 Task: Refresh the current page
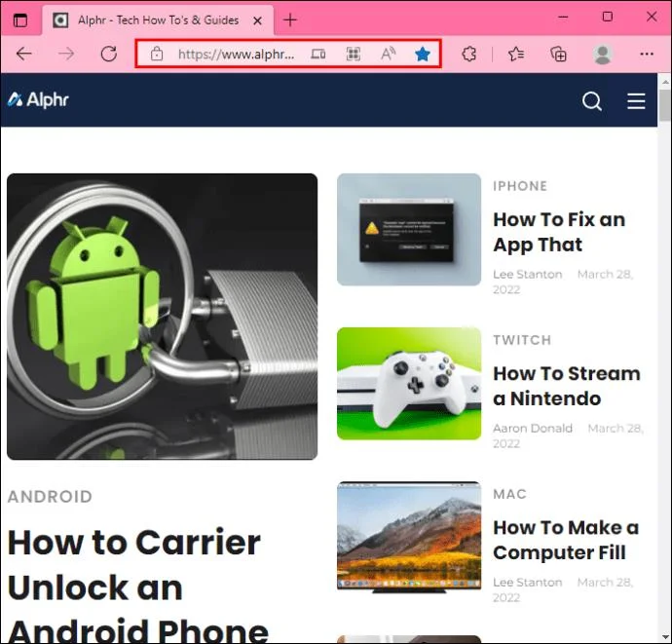click(x=109, y=54)
